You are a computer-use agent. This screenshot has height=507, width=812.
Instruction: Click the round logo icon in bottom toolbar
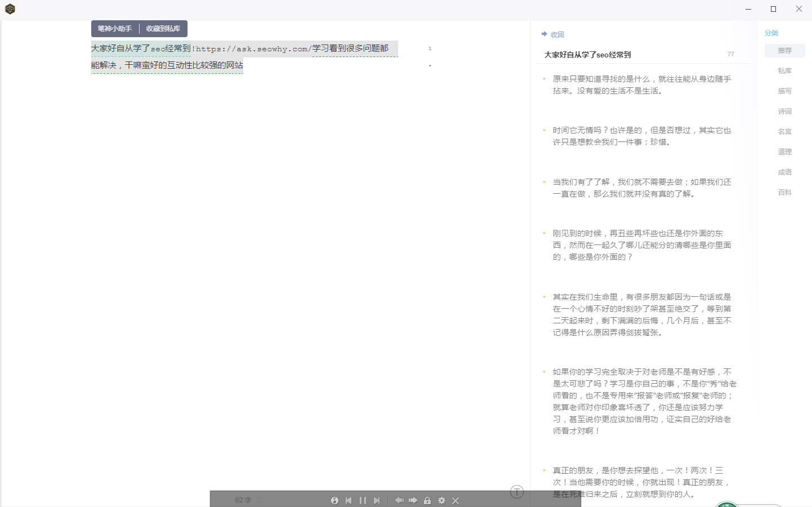[334, 500]
